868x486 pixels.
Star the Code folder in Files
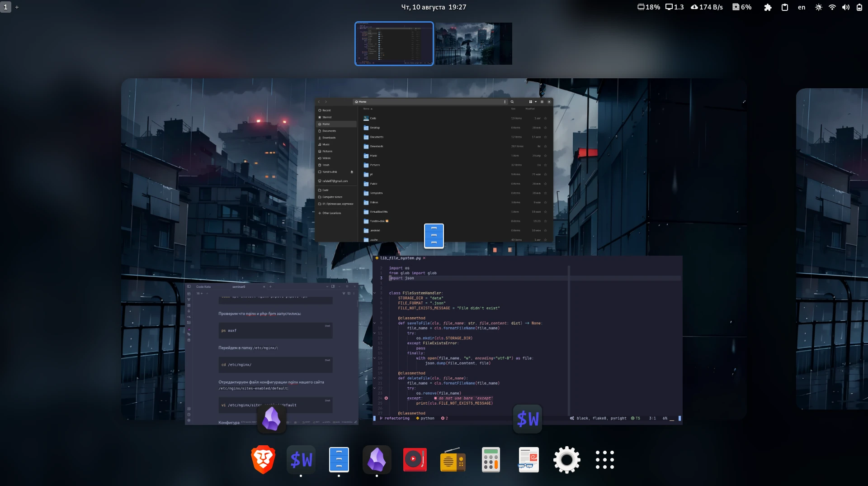pyautogui.click(x=545, y=118)
